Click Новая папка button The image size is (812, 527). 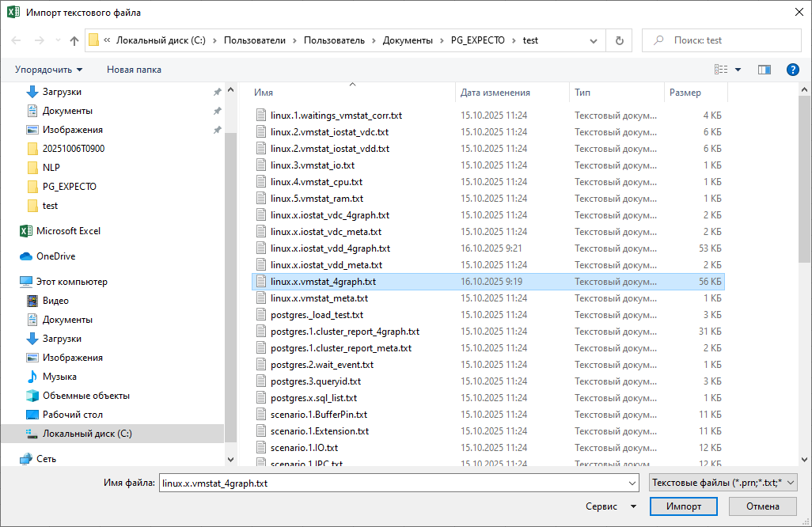134,70
